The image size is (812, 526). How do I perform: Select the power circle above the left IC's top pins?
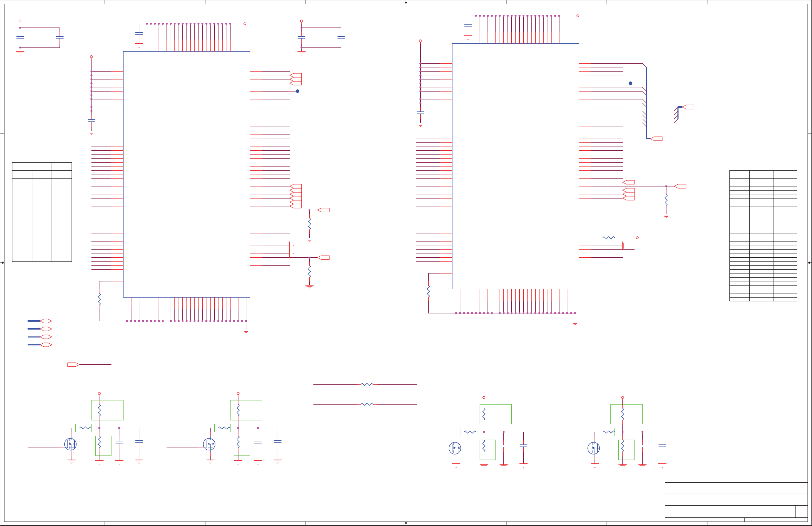click(x=245, y=24)
